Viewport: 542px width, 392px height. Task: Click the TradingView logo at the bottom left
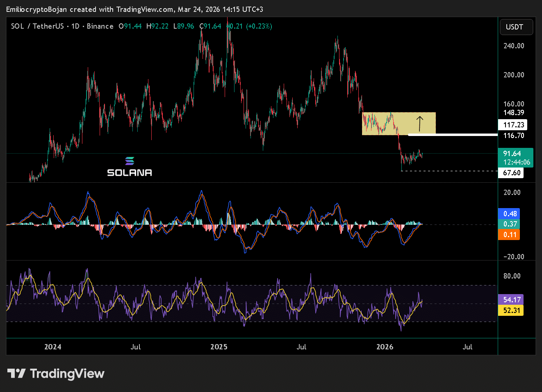pos(56,374)
